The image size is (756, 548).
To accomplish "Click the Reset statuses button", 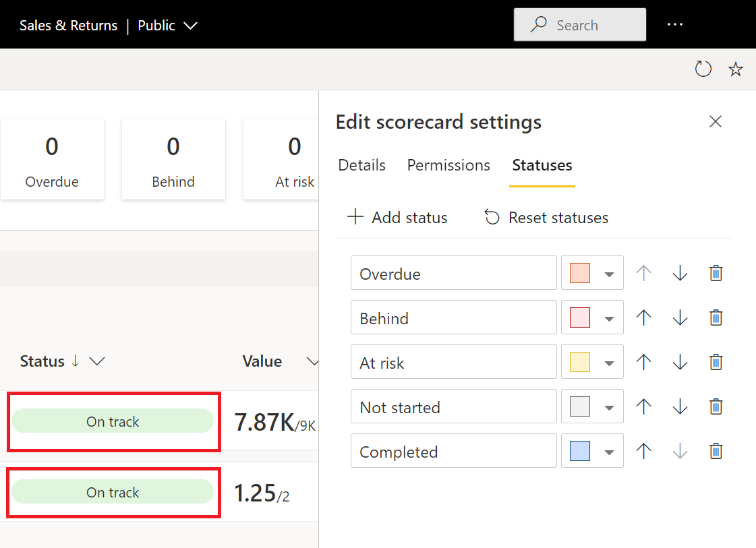I will tap(546, 217).
